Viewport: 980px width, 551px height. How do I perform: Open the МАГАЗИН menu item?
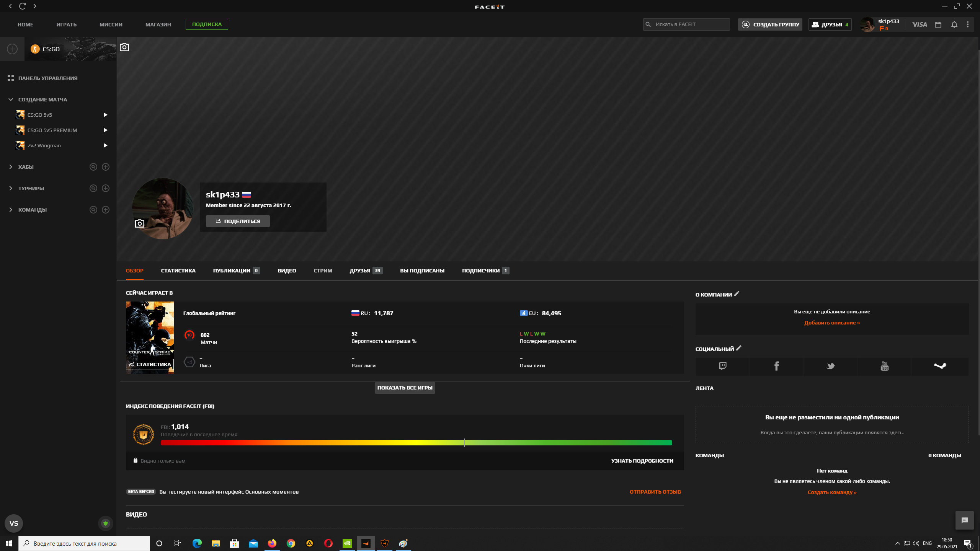[x=158, y=24]
